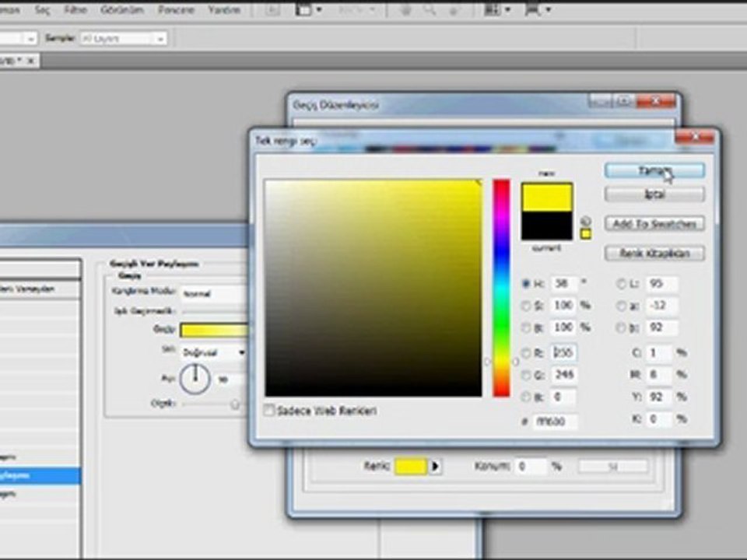The height and width of the screenshot is (560, 747).
Task: Cancel with the İptal button
Action: pos(654,194)
